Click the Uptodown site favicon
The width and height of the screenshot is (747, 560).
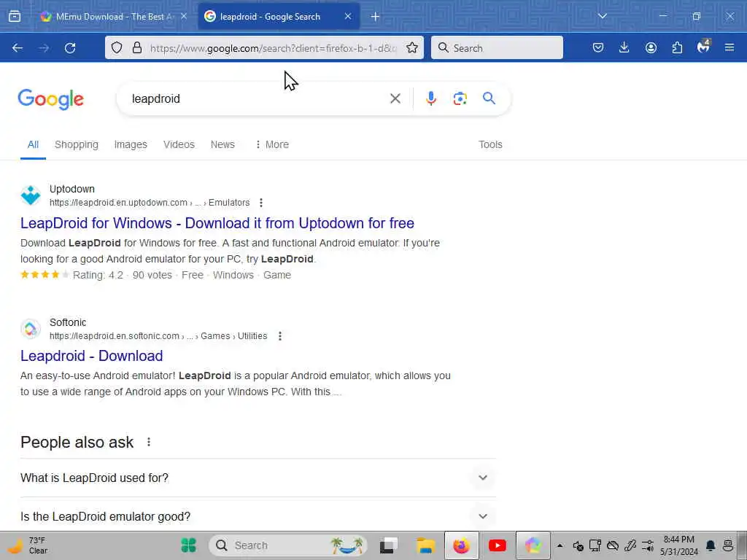(x=31, y=195)
